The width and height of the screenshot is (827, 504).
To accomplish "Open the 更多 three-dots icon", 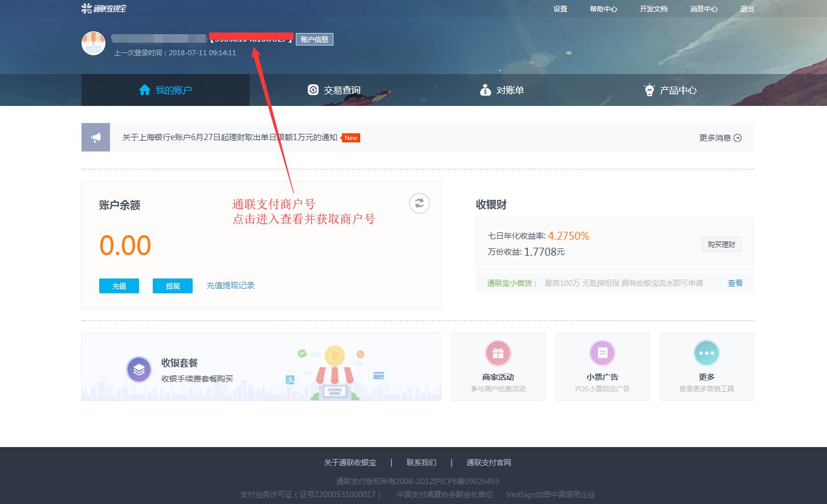I will tap(707, 354).
